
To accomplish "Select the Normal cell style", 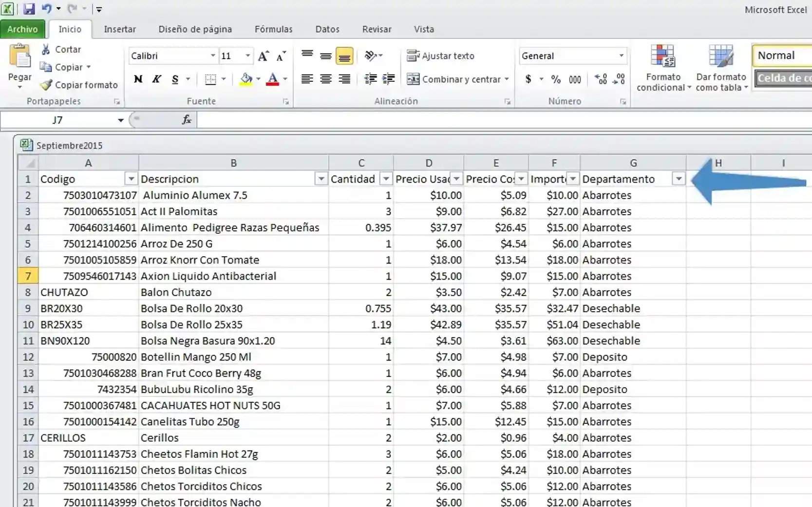I will (782, 56).
